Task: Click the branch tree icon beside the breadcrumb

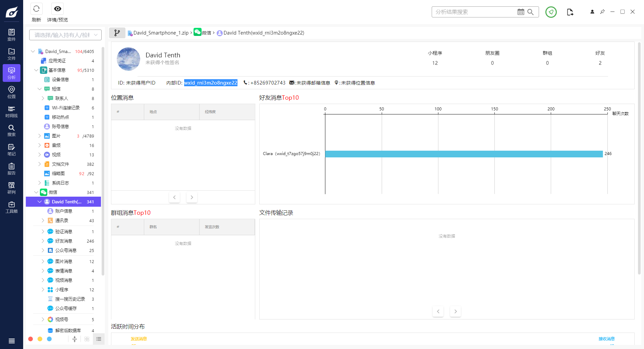Action: point(117,33)
